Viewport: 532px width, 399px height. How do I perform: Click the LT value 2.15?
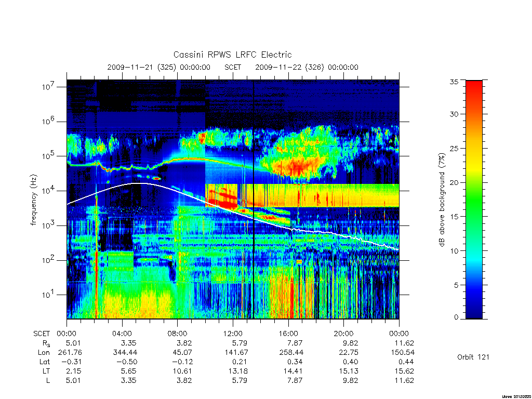point(73,371)
